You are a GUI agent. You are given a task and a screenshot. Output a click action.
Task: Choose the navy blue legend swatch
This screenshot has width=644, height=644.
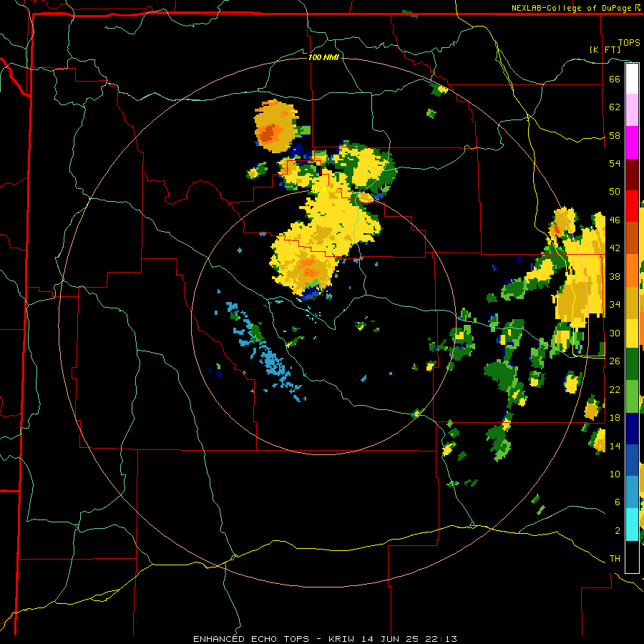coord(632,429)
